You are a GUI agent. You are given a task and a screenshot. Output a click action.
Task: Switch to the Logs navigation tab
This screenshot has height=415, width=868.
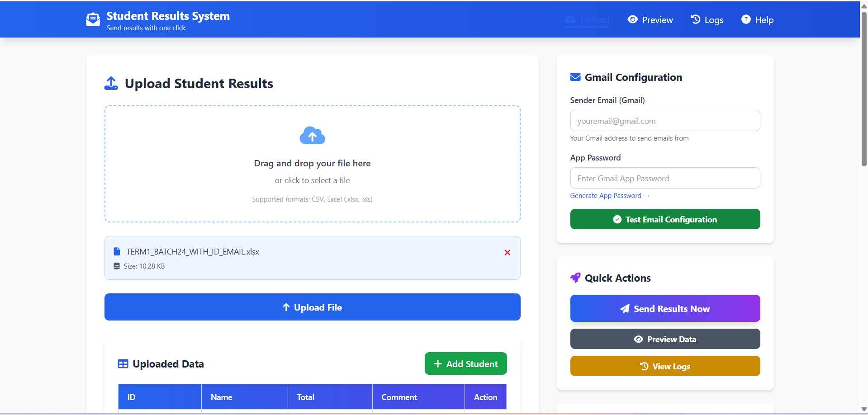click(x=707, y=20)
